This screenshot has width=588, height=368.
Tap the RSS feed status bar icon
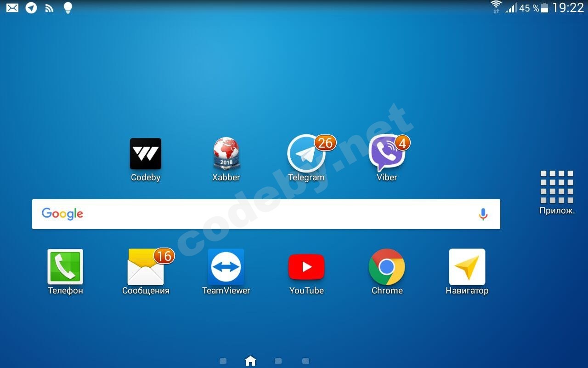(50, 8)
